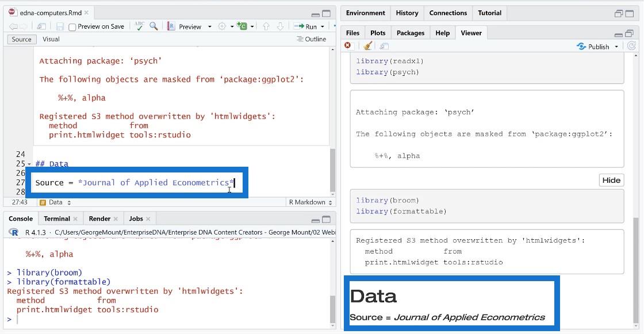
Task: Click the Hide code button in viewer
Action: coord(611,180)
